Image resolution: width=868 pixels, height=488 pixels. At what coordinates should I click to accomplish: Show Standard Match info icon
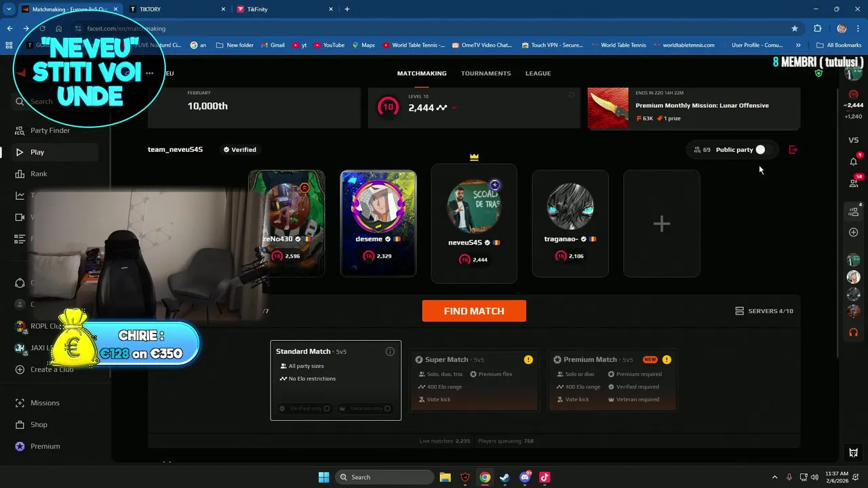click(x=390, y=352)
